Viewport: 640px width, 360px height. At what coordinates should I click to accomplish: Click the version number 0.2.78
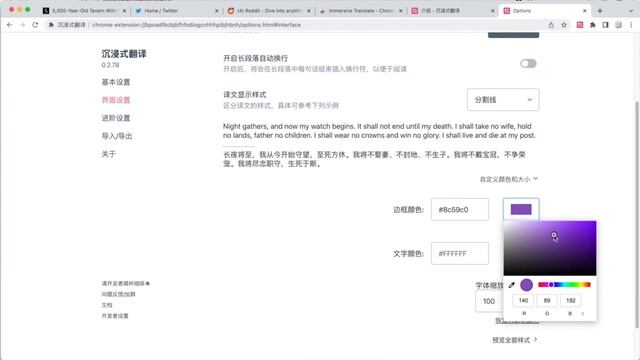tap(110, 65)
